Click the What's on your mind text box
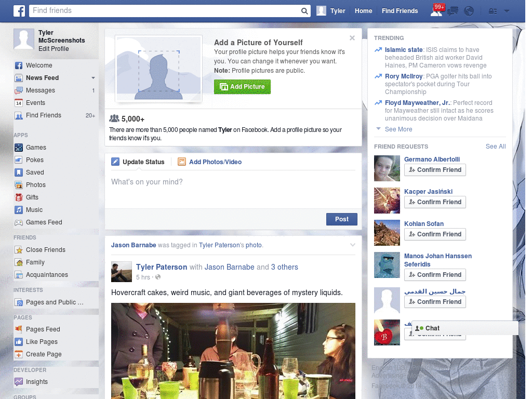 [x=233, y=189]
